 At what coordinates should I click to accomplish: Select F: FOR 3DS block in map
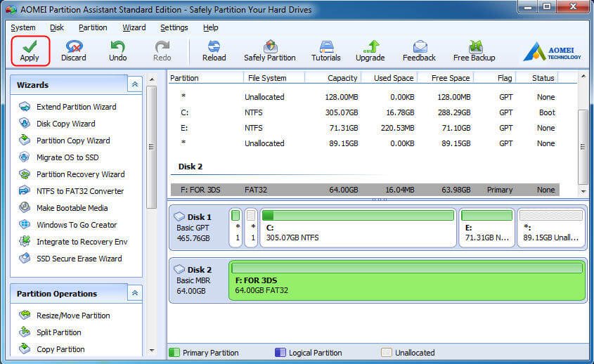(407, 280)
